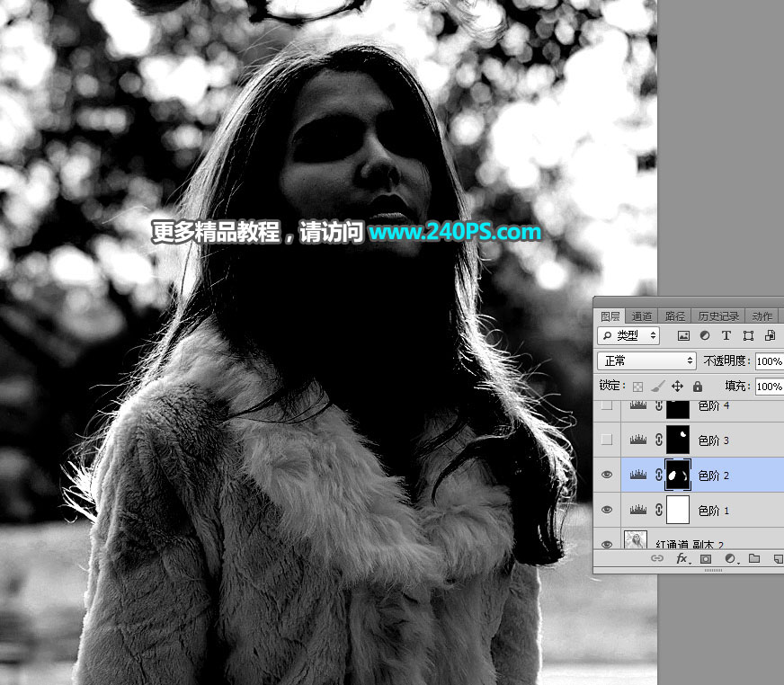
Task: Open the 类型 layer filter dropdown
Action: tap(628, 335)
